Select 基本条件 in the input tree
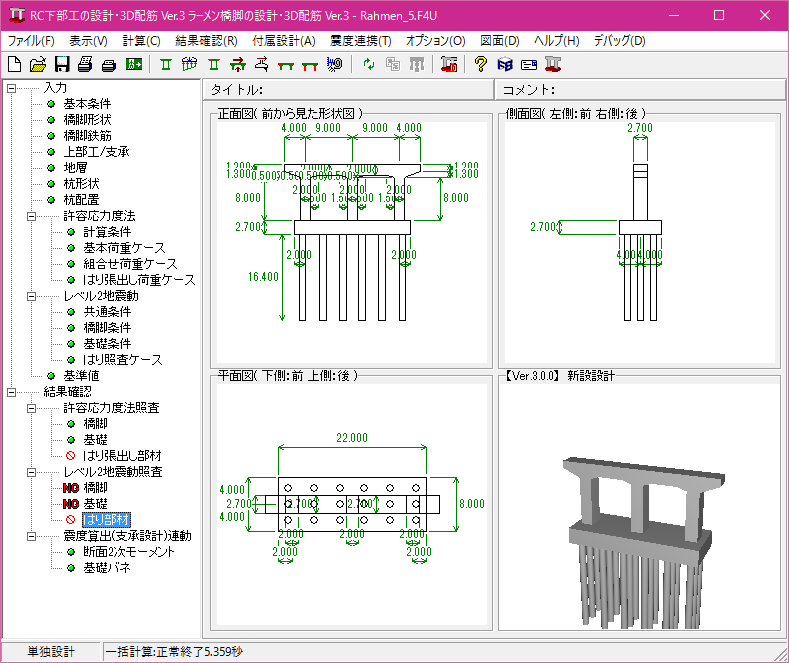This screenshot has width=789, height=663. coord(87,104)
